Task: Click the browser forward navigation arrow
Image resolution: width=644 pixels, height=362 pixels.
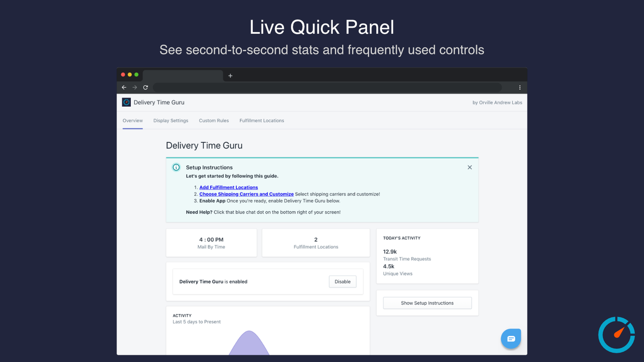Action: pos(134,87)
